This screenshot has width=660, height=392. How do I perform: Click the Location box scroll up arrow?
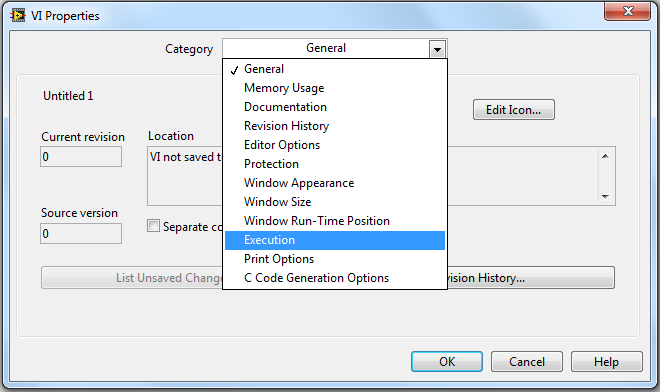click(605, 156)
